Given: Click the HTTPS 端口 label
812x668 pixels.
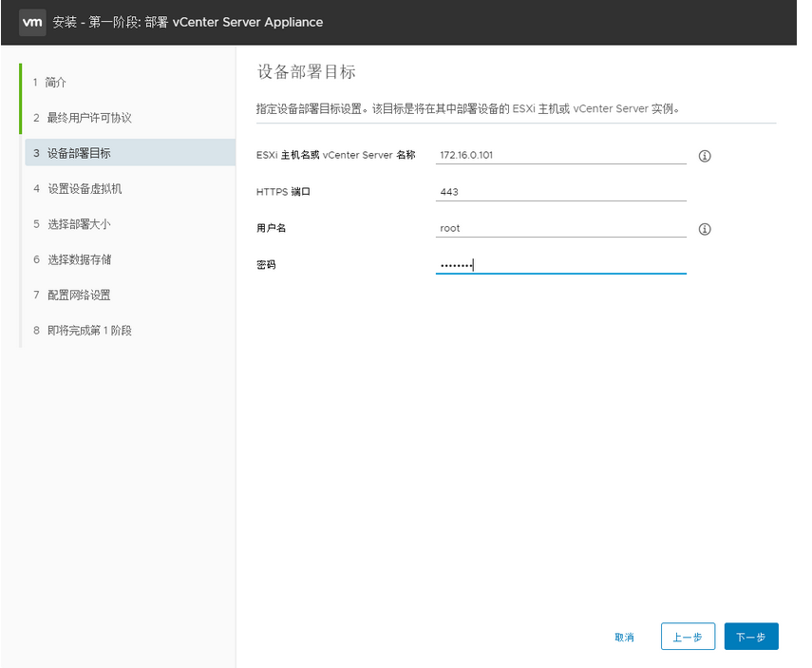Looking at the screenshot, I should click(x=283, y=192).
